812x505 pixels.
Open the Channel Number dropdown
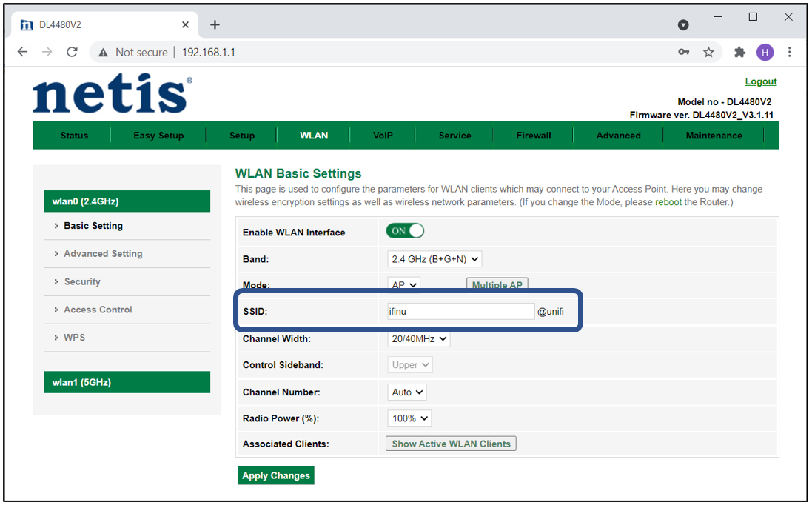point(407,392)
